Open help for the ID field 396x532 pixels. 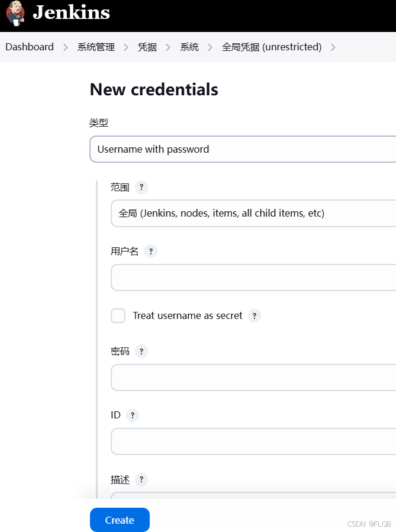tap(132, 415)
